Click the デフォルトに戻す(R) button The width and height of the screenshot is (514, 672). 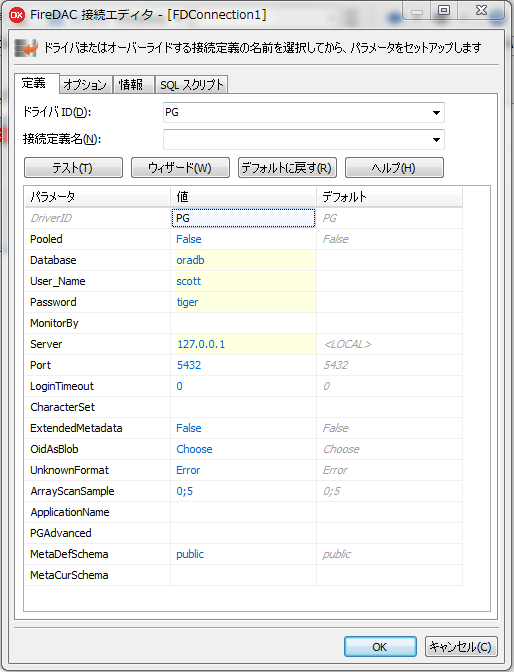[287, 168]
